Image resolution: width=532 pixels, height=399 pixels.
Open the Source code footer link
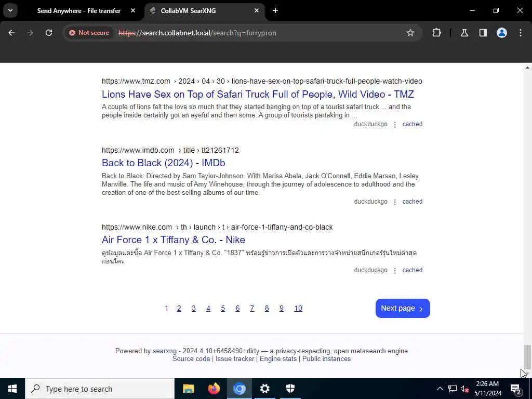(x=191, y=359)
